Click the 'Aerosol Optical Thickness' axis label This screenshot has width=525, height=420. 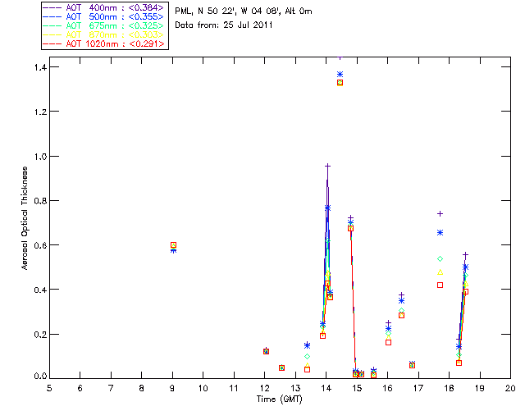25,218
